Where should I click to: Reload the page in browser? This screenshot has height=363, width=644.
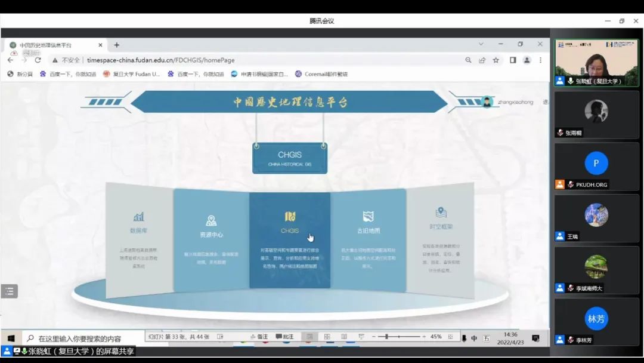(x=38, y=60)
